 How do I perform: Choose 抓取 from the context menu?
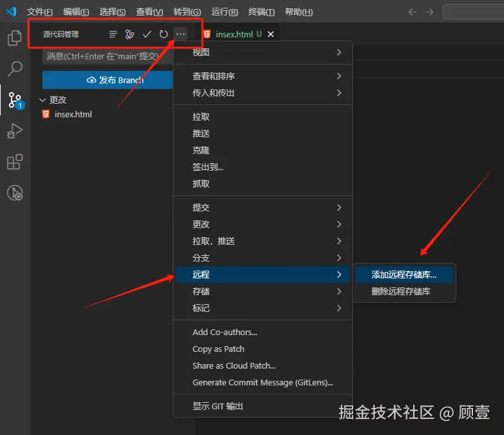pyautogui.click(x=263, y=184)
